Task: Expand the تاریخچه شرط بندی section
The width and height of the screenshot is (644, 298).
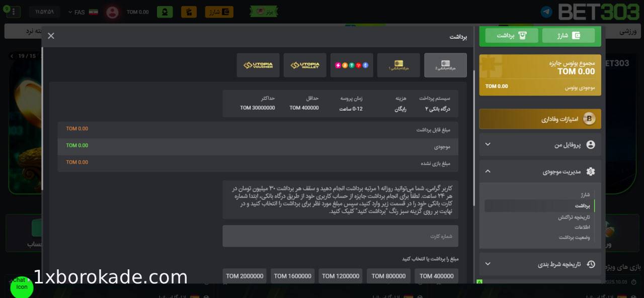Action: point(540,264)
